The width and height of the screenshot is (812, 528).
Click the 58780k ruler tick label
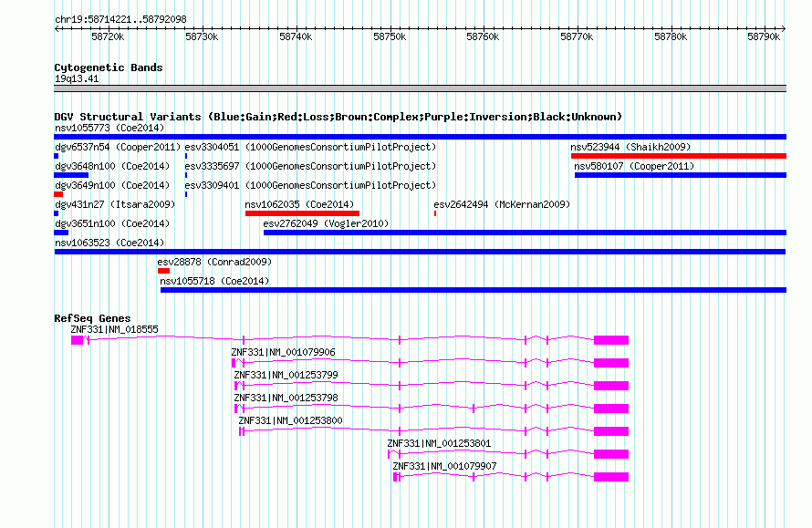pos(671,36)
